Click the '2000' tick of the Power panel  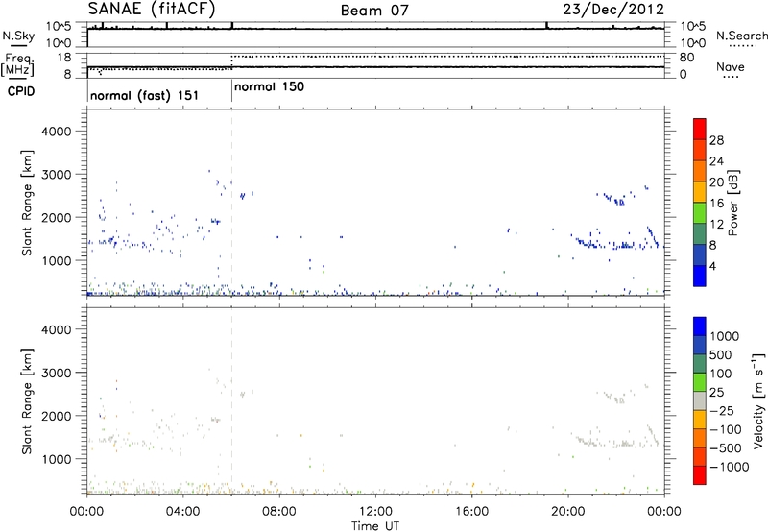point(56,217)
